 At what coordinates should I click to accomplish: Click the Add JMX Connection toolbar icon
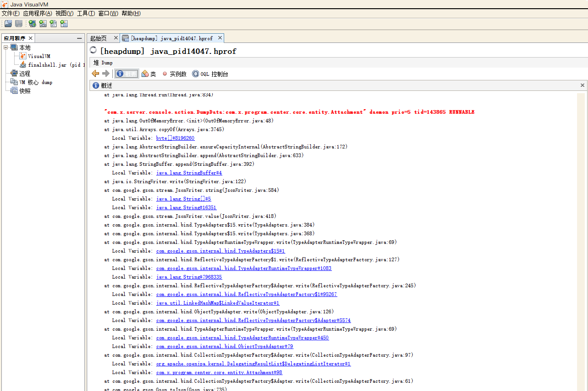pyautogui.click(x=43, y=24)
